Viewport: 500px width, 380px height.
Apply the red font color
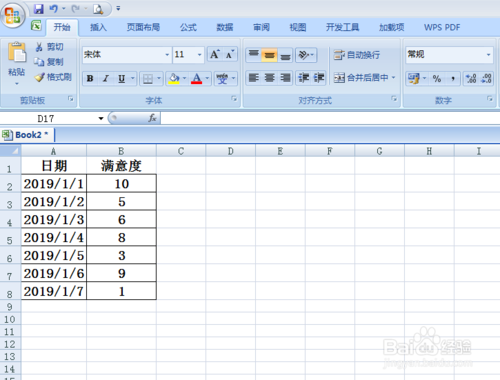(197, 79)
